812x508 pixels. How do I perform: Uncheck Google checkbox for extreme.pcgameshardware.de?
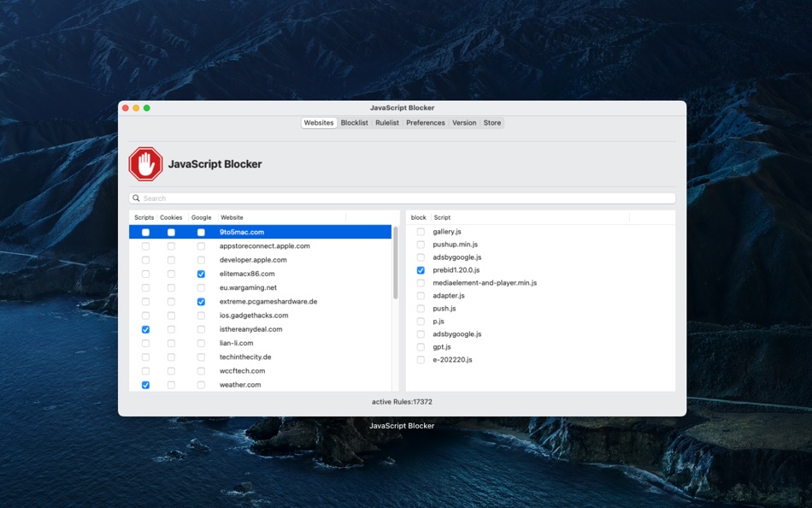[x=201, y=302]
